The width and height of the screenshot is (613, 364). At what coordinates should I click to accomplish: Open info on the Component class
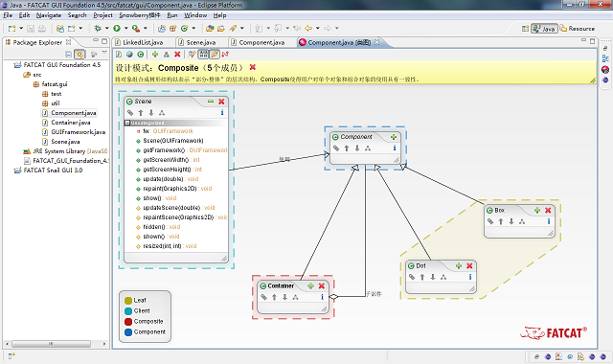click(x=394, y=148)
